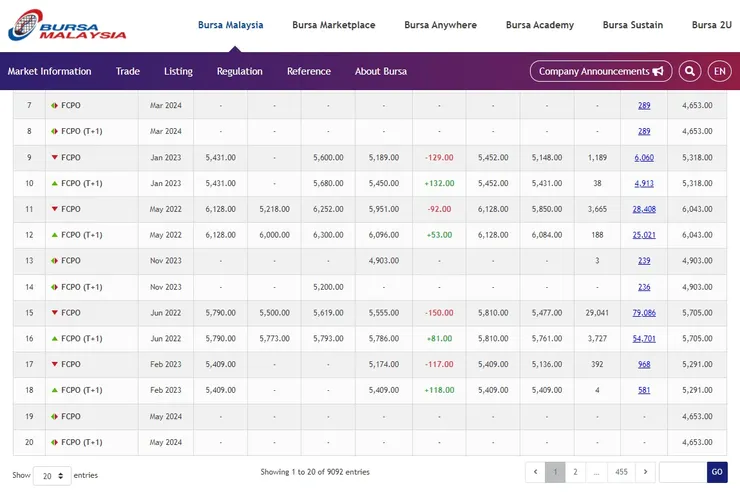Go to page 2 of results
The height and width of the screenshot is (499, 740).
576,472
